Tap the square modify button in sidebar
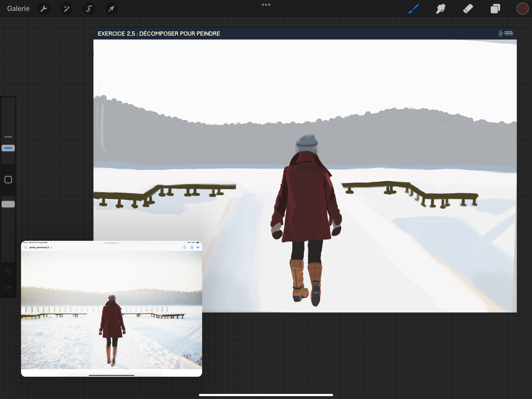The width and height of the screenshot is (532, 399). click(x=8, y=179)
